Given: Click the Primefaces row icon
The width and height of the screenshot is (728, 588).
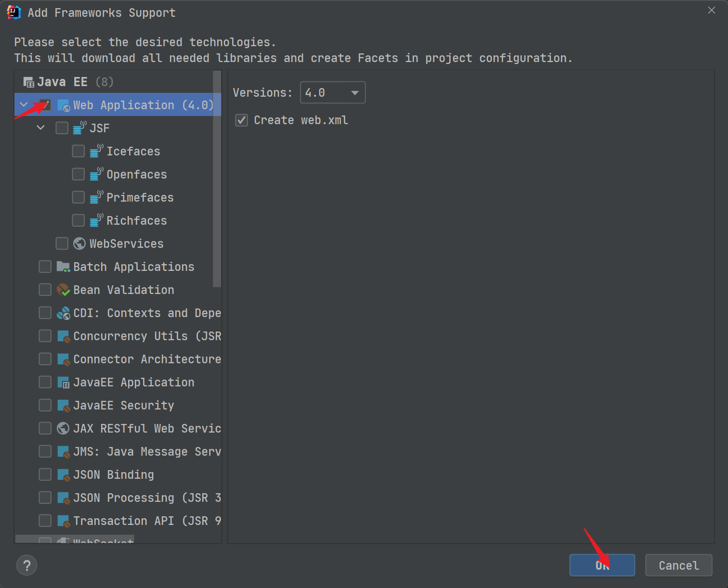Looking at the screenshot, I should click(x=96, y=197).
